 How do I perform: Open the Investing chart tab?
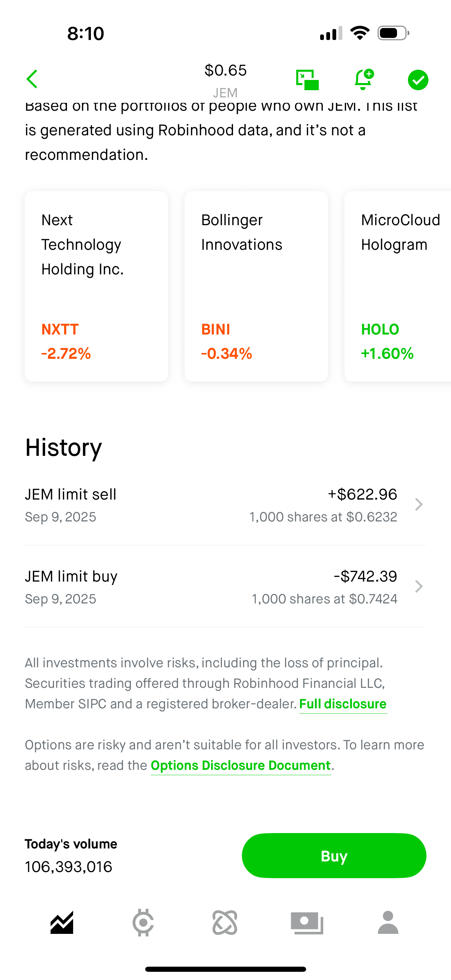61,923
